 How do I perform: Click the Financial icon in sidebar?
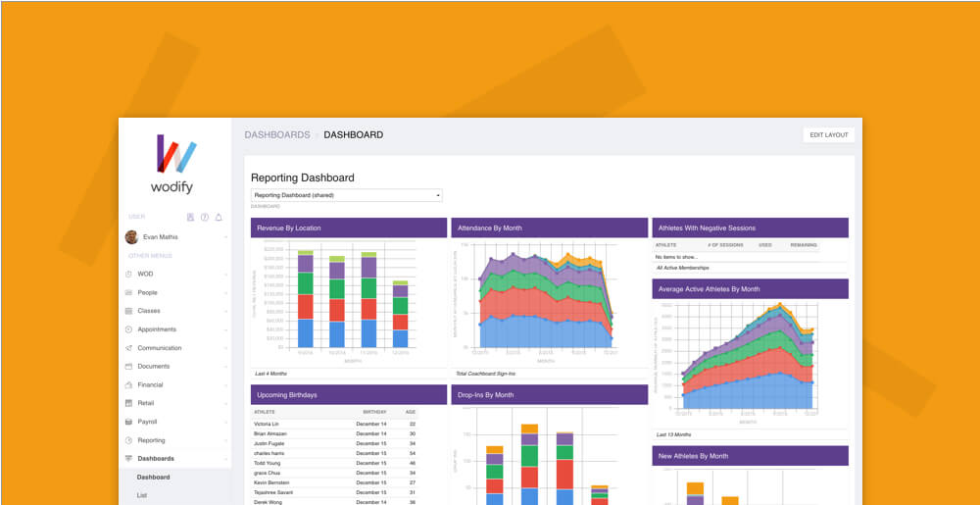click(x=128, y=385)
